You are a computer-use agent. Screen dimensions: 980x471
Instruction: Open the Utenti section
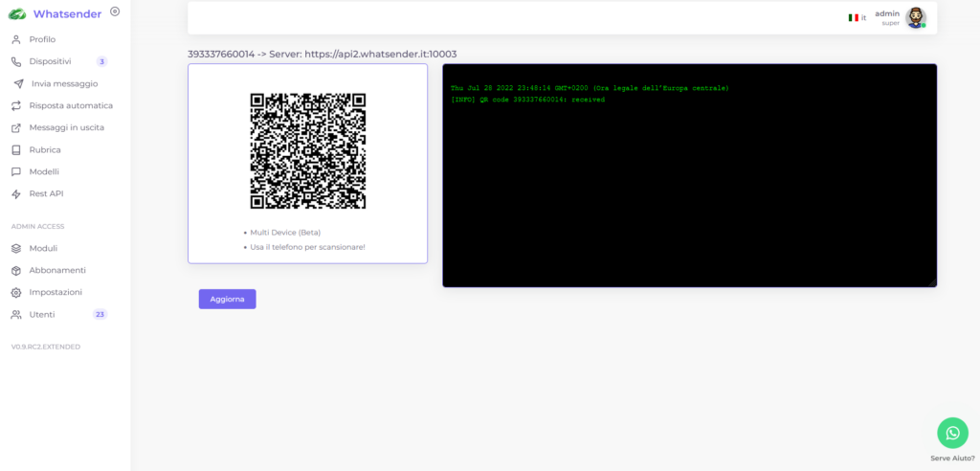[42, 314]
